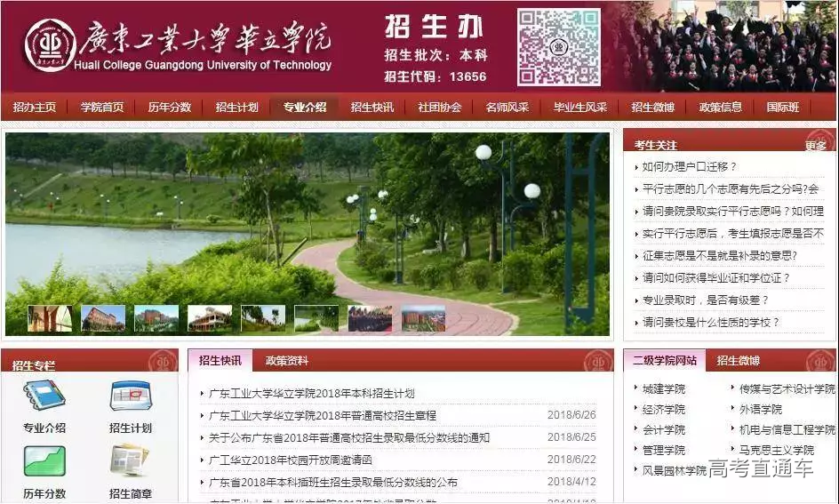Open the 招生简章 newspaper icon

(x=130, y=462)
